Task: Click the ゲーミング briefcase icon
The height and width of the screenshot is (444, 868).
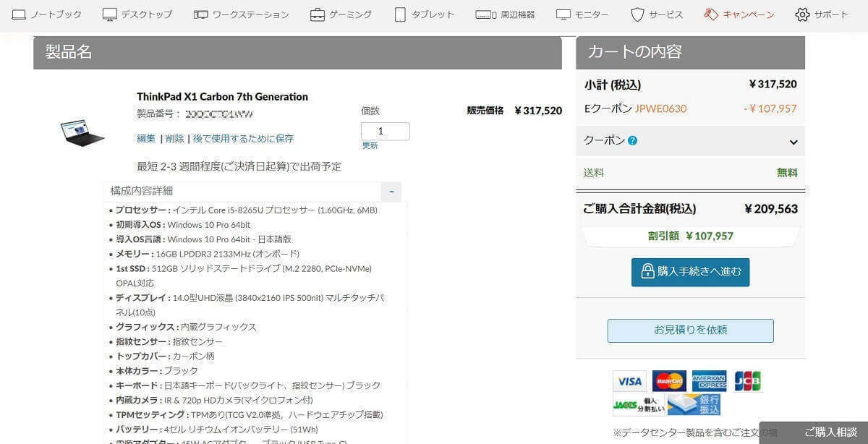Action: click(x=317, y=14)
